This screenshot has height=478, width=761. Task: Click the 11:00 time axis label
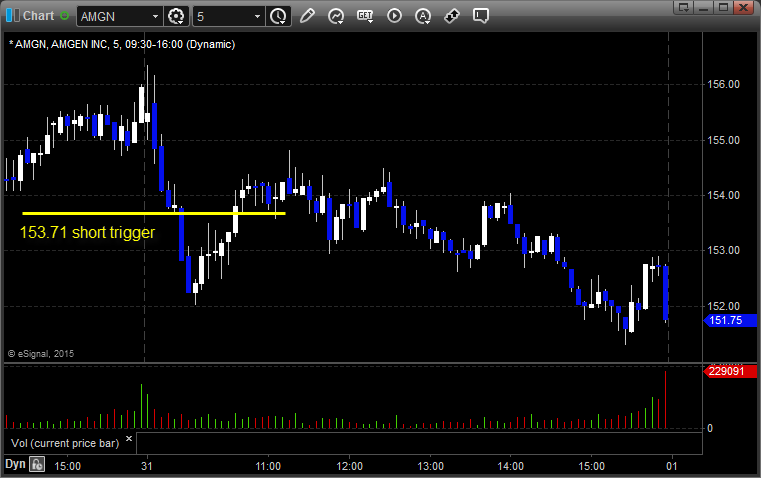coord(268,466)
